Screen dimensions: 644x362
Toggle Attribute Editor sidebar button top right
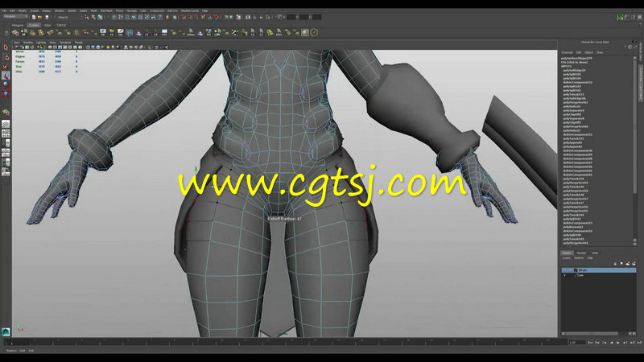point(627,17)
